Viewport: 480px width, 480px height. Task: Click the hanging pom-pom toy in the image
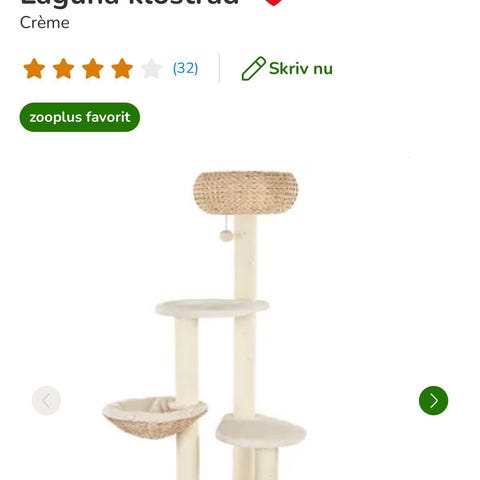coord(226,235)
